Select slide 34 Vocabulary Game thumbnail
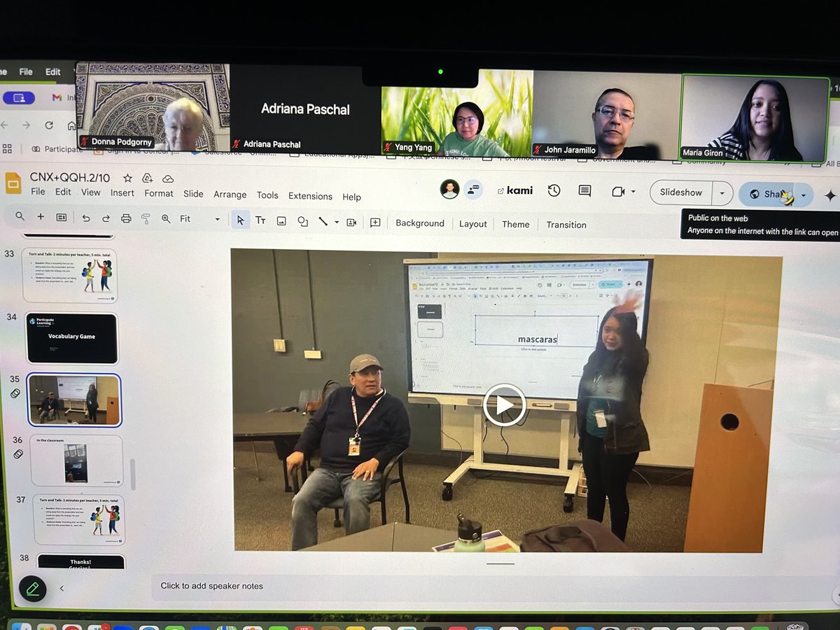This screenshot has height=630, width=840. [x=72, y=338]
